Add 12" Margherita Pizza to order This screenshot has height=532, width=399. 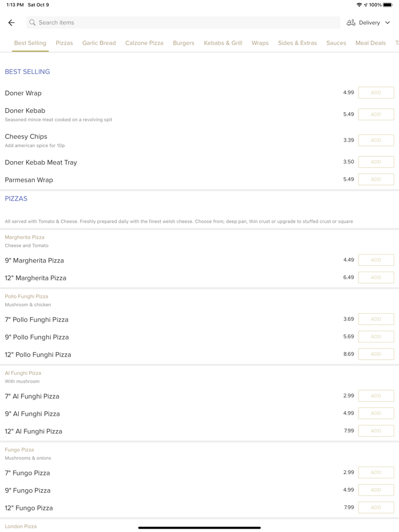tap(376, 277)
